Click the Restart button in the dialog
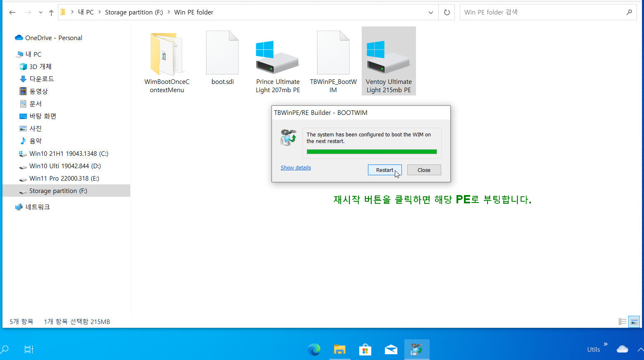Viewport: 644px width, 360px height. click(x=384, y=170)
